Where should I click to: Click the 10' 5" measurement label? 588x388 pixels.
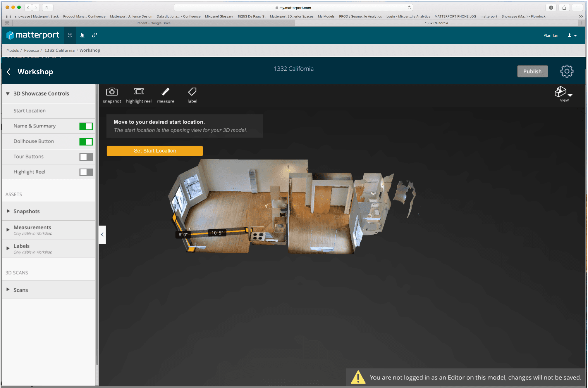pyautogui.click(x=217, y=233)
